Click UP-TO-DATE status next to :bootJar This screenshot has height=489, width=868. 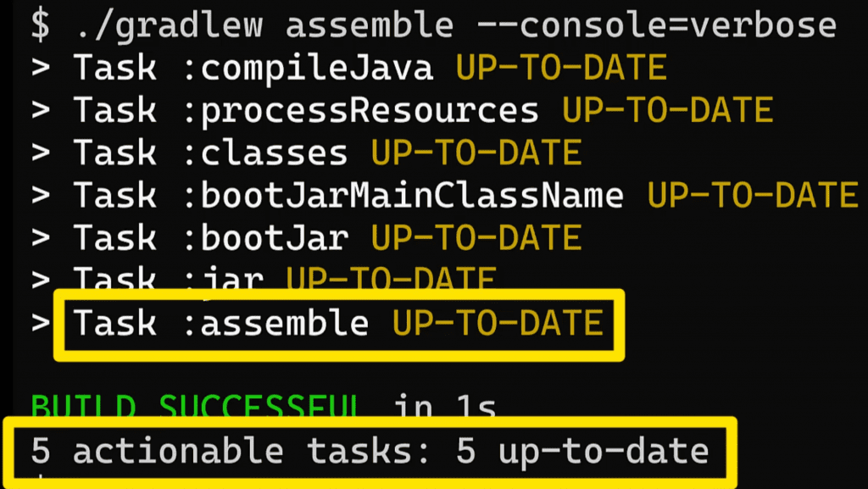pyautogui.click(x=476, y=237)
